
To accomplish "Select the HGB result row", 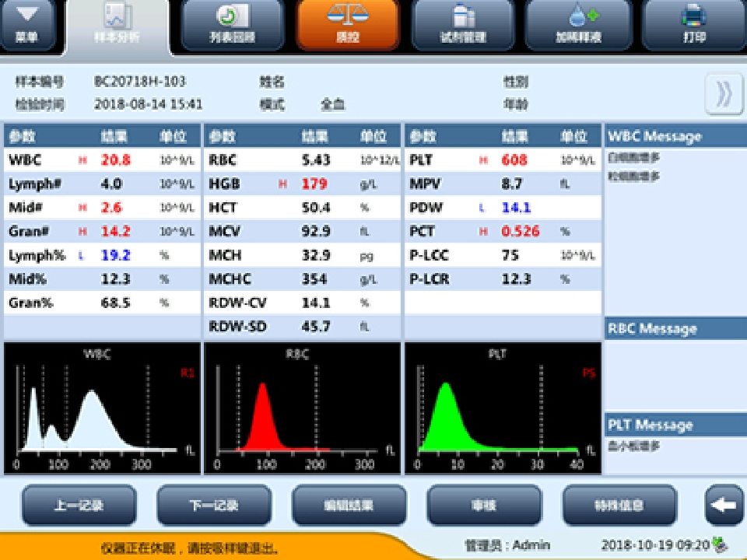I will [302, 184].
